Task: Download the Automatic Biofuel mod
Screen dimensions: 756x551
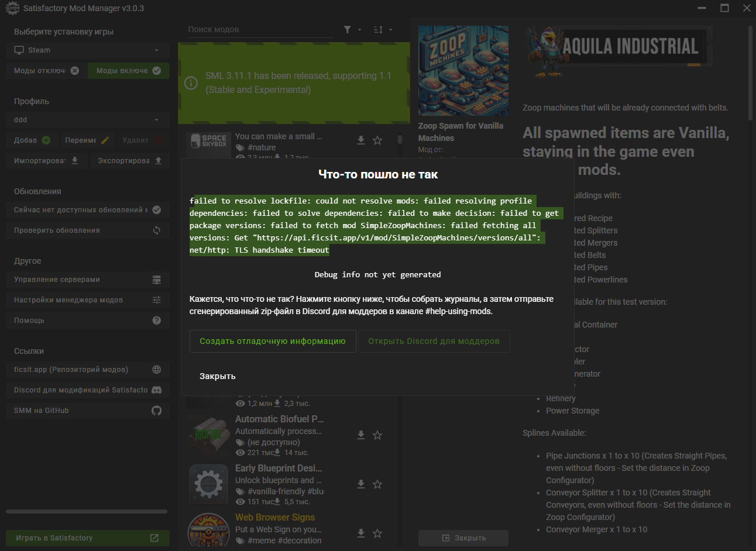Action: pyautogui.click(x=361, y=435)
